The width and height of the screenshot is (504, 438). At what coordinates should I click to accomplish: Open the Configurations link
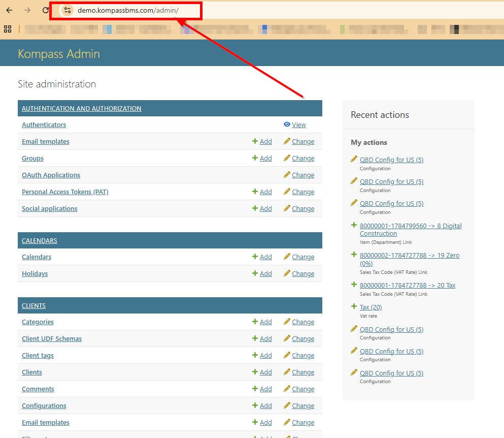tap(44, 405)
